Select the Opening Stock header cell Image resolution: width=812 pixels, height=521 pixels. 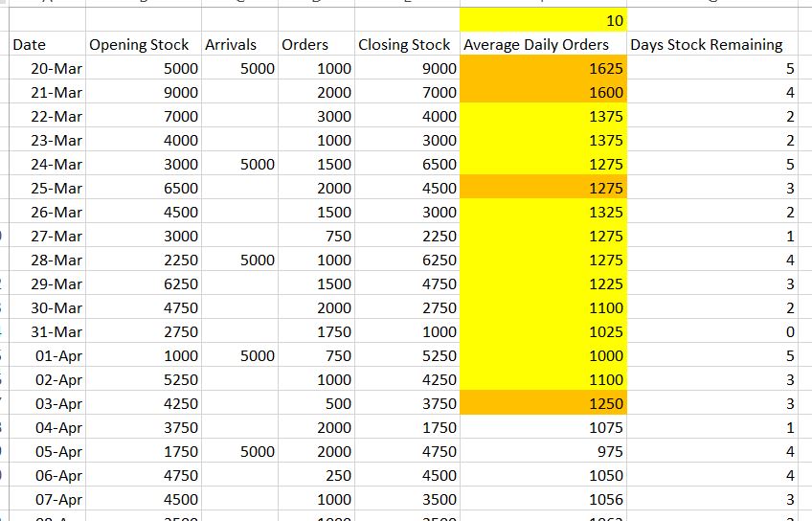tap(144, 45)
